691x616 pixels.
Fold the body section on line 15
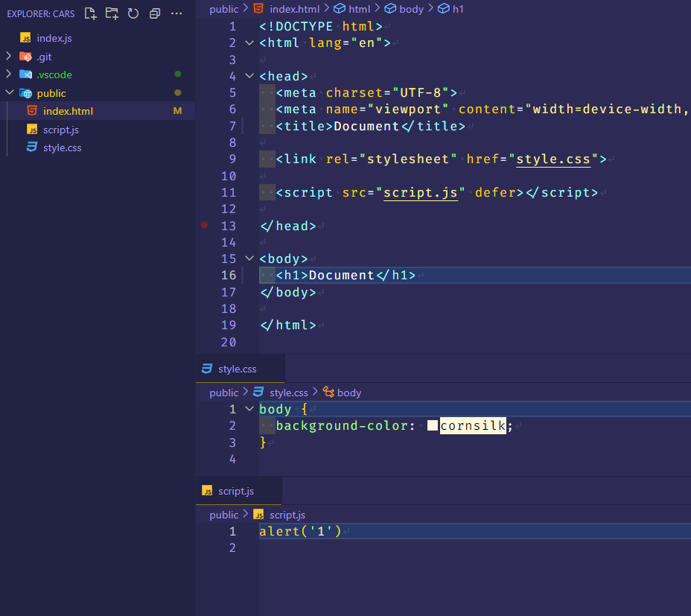[249, 258]
